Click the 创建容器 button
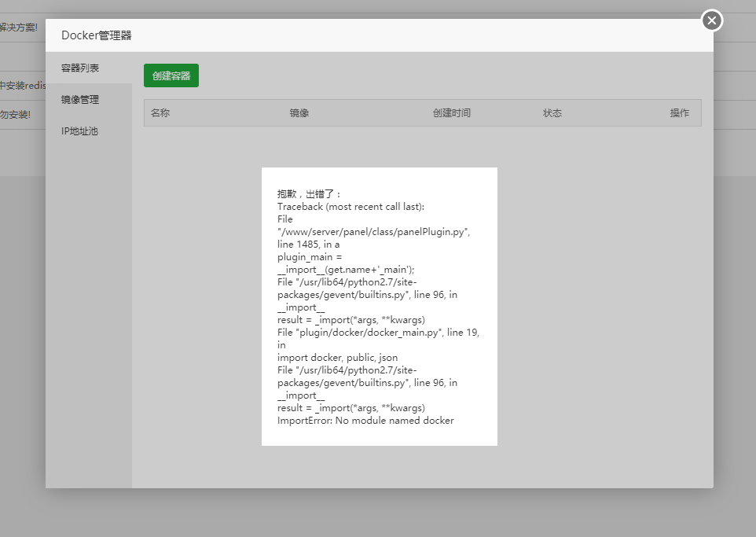756x537 pixels. coord(171,75)
